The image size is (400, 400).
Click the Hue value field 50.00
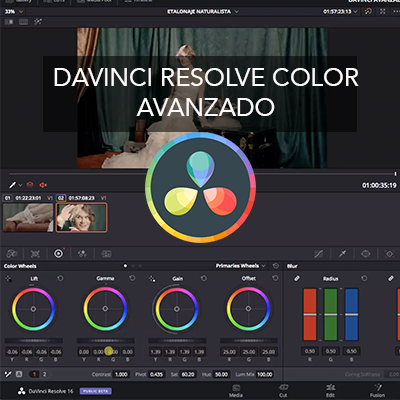point(221,374)
